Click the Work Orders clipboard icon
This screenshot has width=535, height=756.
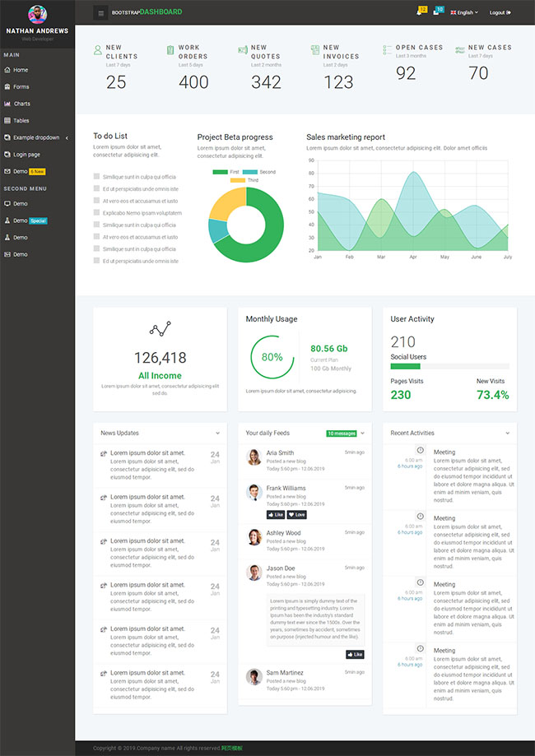pyautogui.click(x=170, y=51)
